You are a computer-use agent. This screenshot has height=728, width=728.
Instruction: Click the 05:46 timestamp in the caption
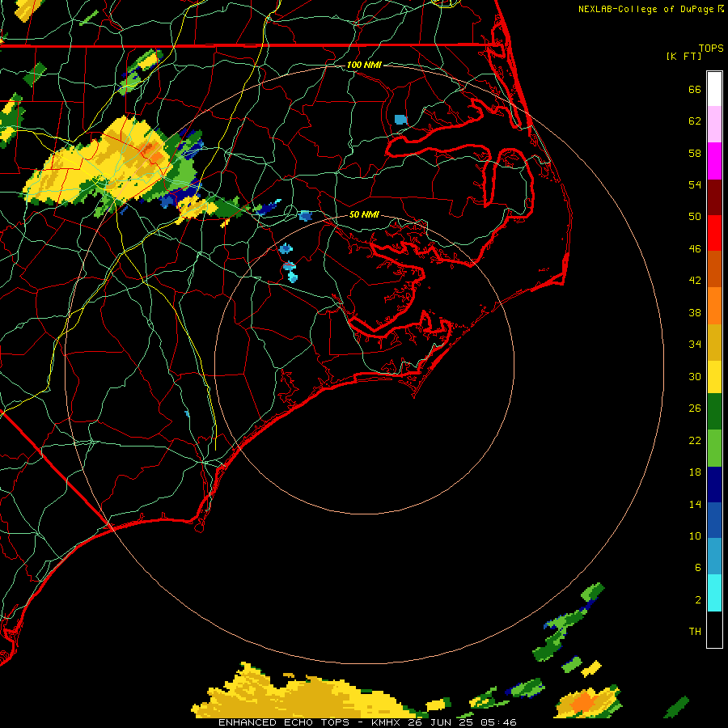click(x=499, y=722)
